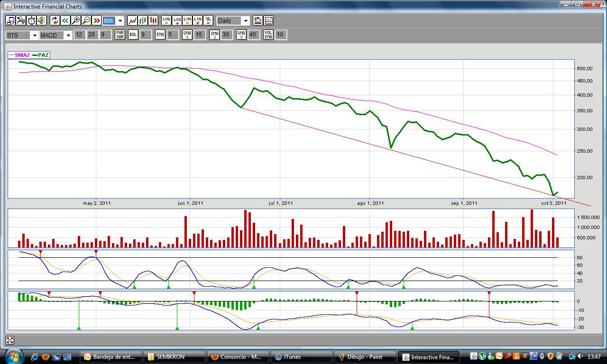Click the 13:47 system clock
Image resolution: width=607 pixels, height=364 pixels.
[594, 356]
